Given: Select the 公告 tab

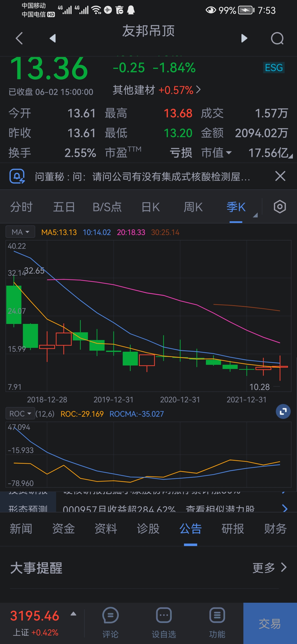Looking at the screenshot, I should coord(191,529).
